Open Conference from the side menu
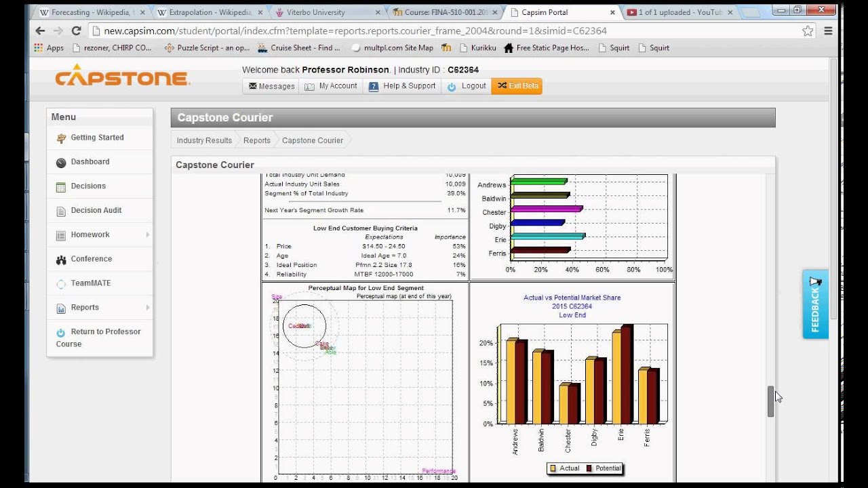The width and height of the screenshot is (868, 488). 100,259
